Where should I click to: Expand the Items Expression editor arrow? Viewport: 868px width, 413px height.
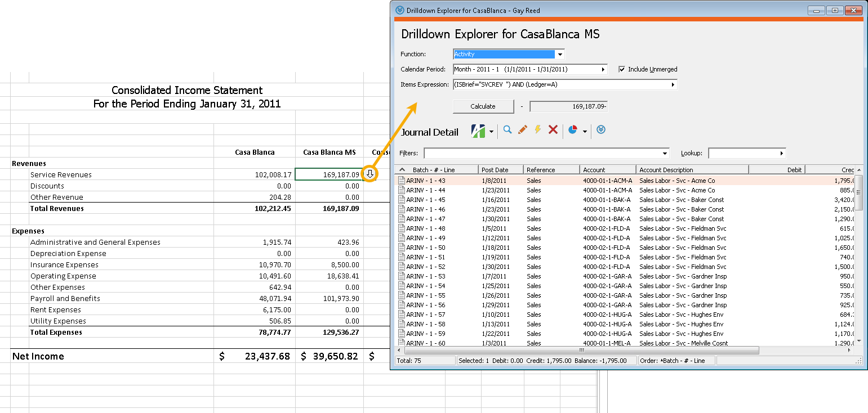[x=674, y=84]
